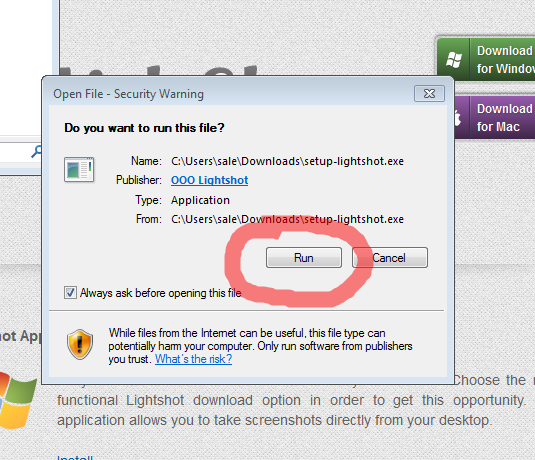The width and height of the screenshot is (535, 460).
Task: Click the magnifier search icon behind the dialog
Action: (36, 151)
